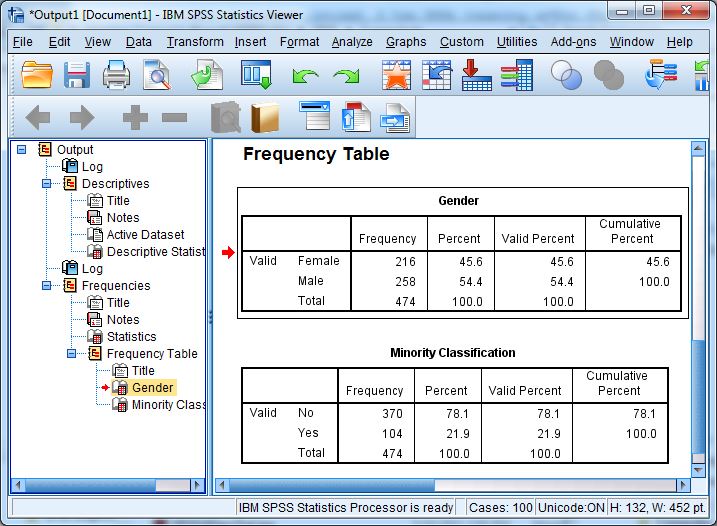Screen dimensions: 717x526
Task: Click the Demote right arrow icon
Action: pyautogui.click(x=81, y=118)
